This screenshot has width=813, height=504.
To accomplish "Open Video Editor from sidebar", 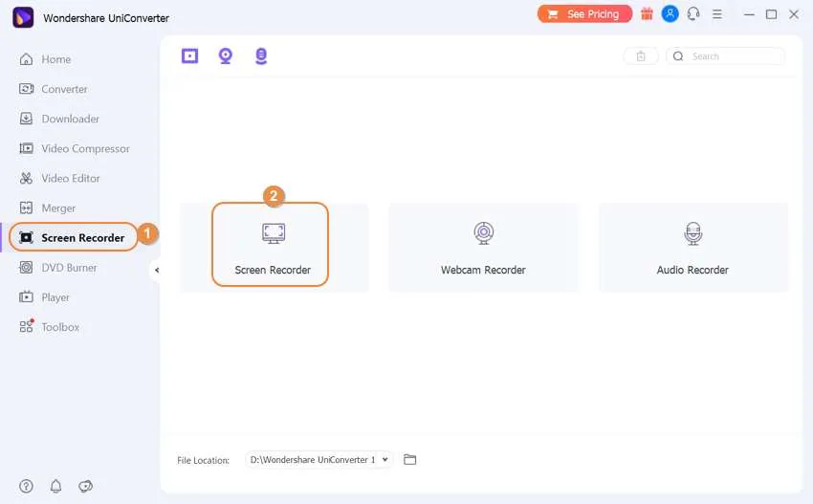I will tap(59, 179).
